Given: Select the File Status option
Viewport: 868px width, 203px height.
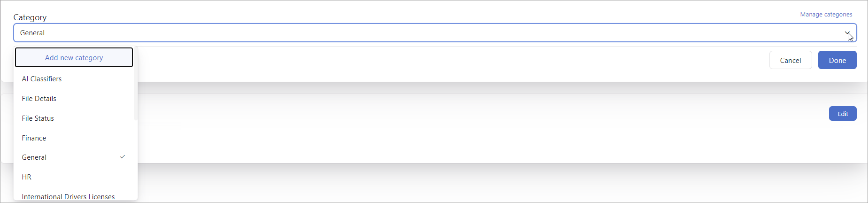Looking at the screenshot, I should [x=38, y=118].
